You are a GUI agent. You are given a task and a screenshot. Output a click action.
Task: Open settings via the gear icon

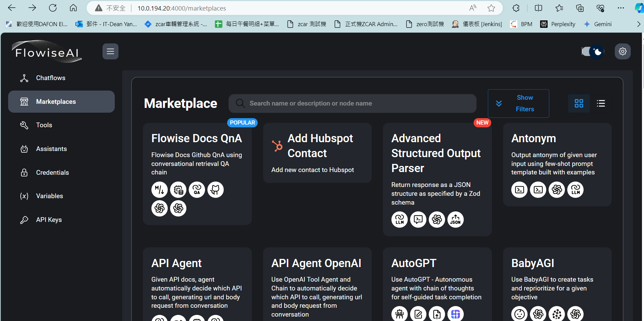(622, 52)
